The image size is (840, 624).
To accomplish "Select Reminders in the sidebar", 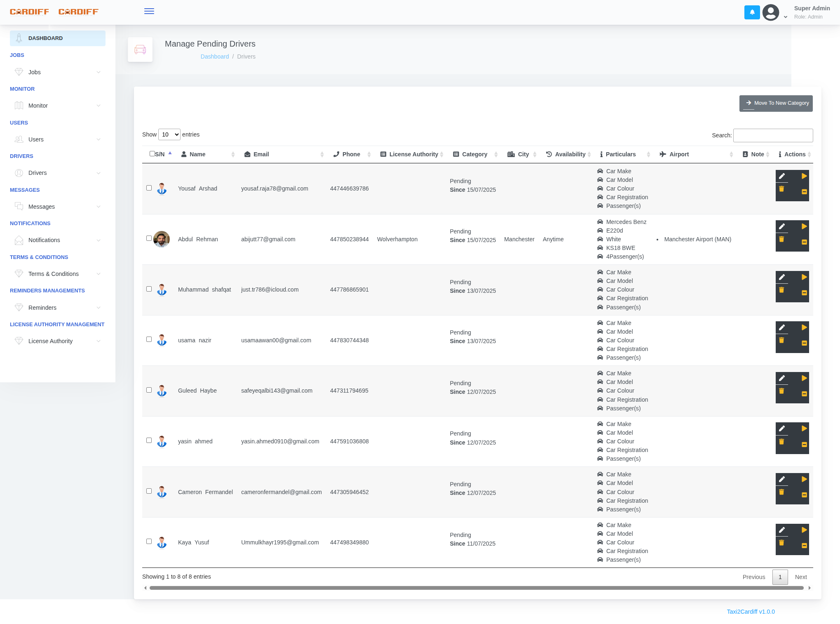I will [57, 307].
